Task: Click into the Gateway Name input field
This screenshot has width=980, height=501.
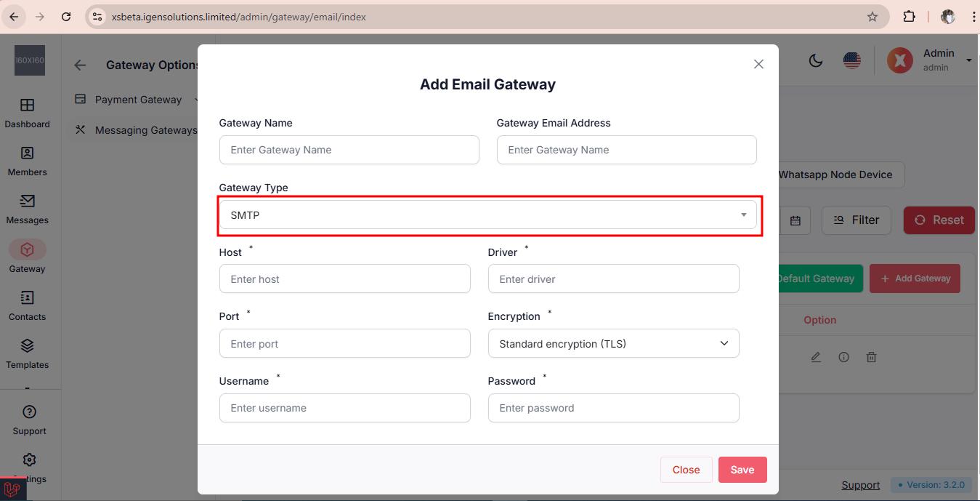Action: 349,150
